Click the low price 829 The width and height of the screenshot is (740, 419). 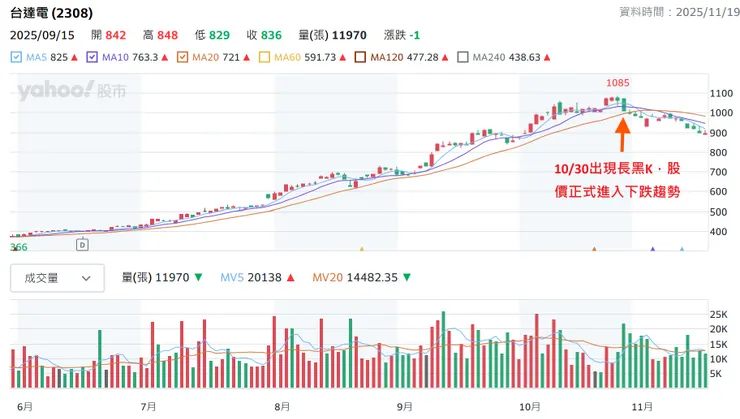click(x=219, y=35)
